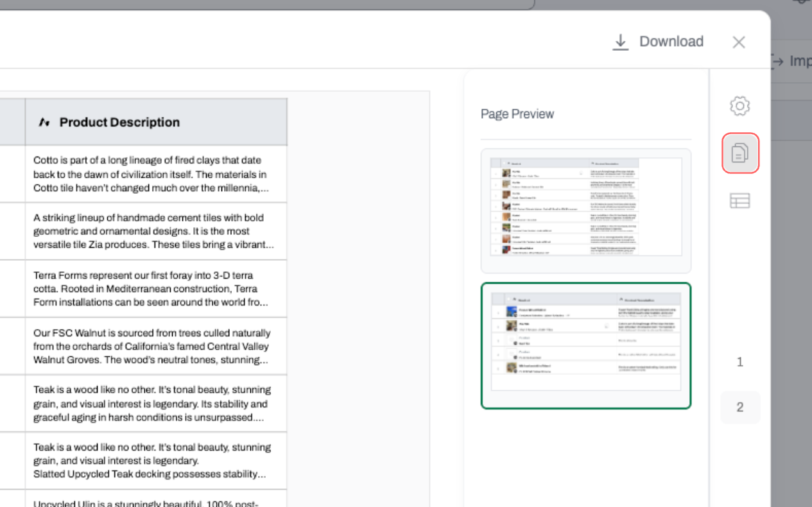The width and height of the screenshot is (812, 507).
Task: Select the page preview documents icon
Action: click(x=740, y=153)
